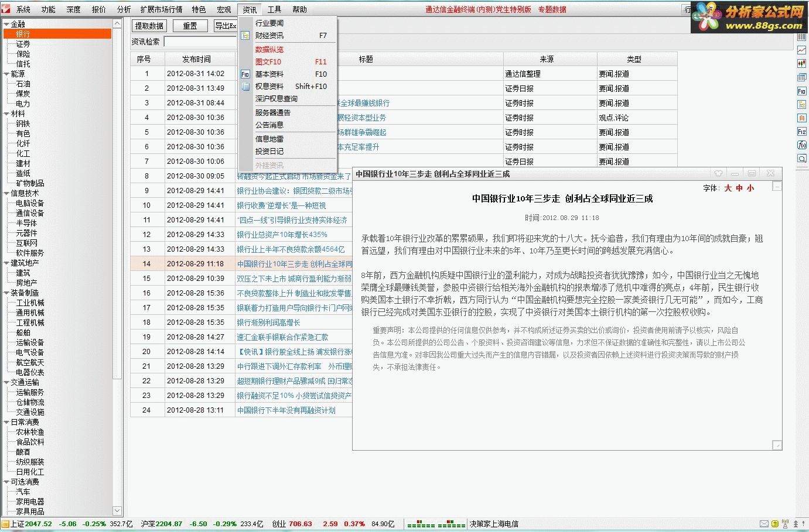
Task: Click the yellow icon in status bar
Action: coord(774,524)
